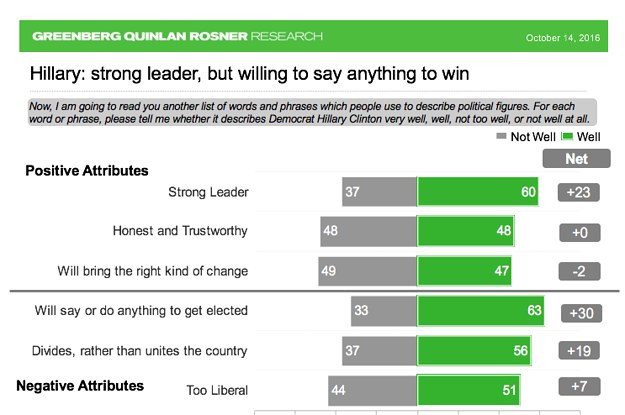
Task: Click the +30 net value badge
Action: (x=578, y=312)
